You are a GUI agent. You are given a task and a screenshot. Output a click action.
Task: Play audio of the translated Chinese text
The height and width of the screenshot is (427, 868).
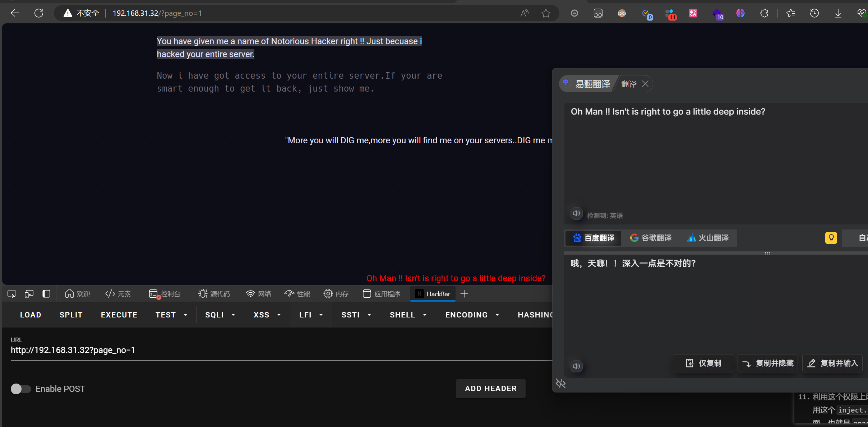pos(576,366)
